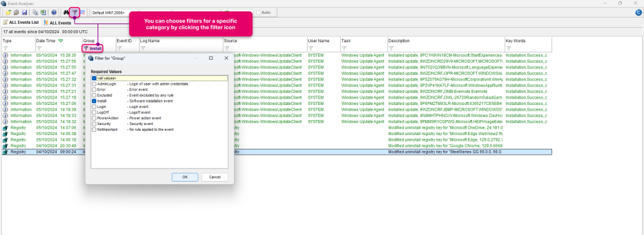The width and height of the screenshot is (644, 235).
Task: Click the save floppy disk icon
Action: tap(25, 13)
